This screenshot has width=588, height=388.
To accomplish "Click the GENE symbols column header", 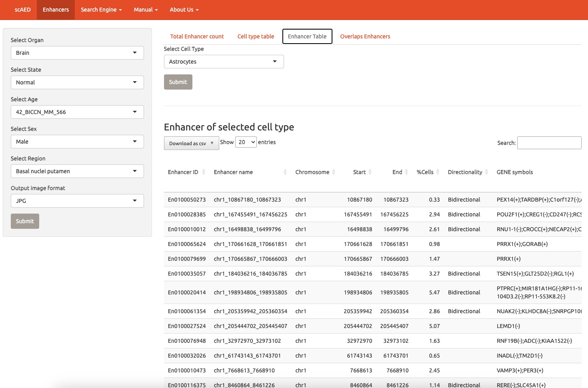I will [515, 172].
